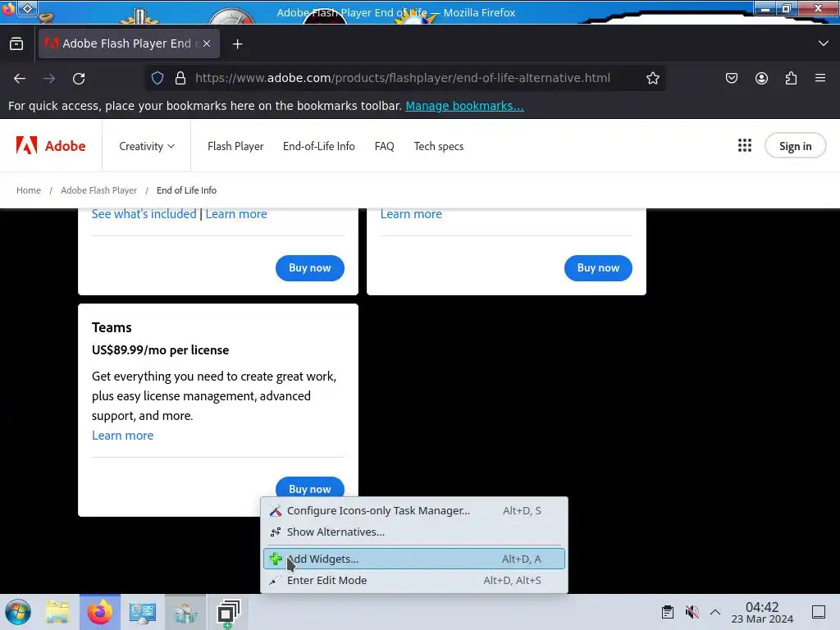Open the Firefox account icon
Screen dimensions: 840x630
761,78
